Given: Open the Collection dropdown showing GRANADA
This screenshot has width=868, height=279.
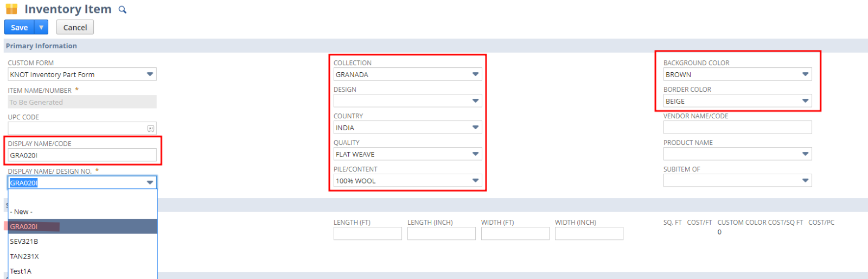Looking at the screenshot, I should tap(475, 74).
